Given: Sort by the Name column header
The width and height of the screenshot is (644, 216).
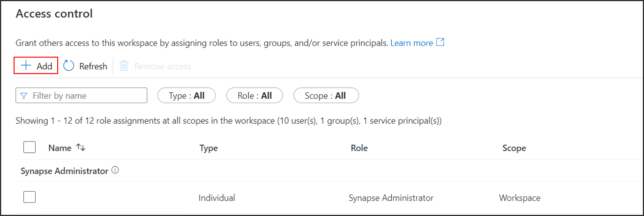Looking at the screenshot, I should tap(60, 148).
